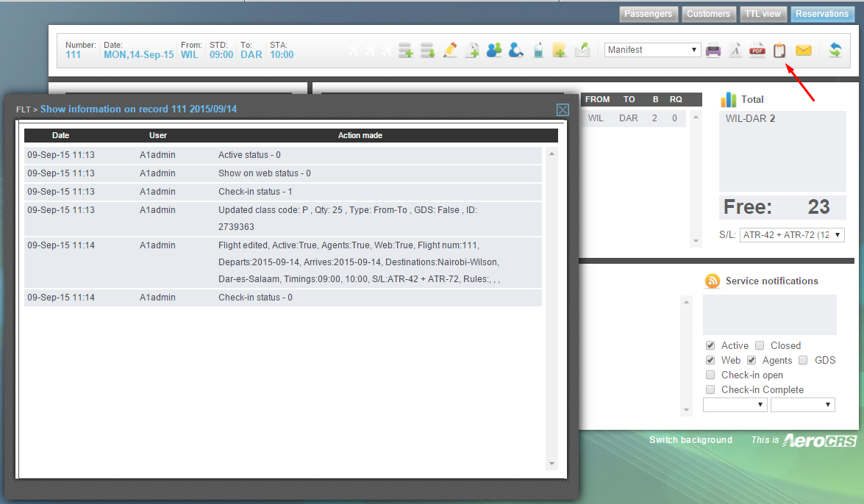Click the 'Active status - 0' log entry
Image resolution: width=864 pixels, height=504 pixels.
point(283,155)
